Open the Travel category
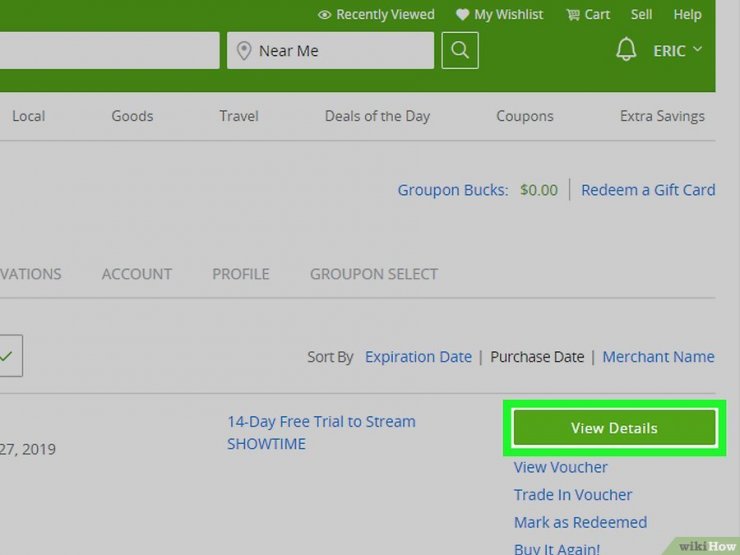 pyautogui.click(x=239, y=116)
